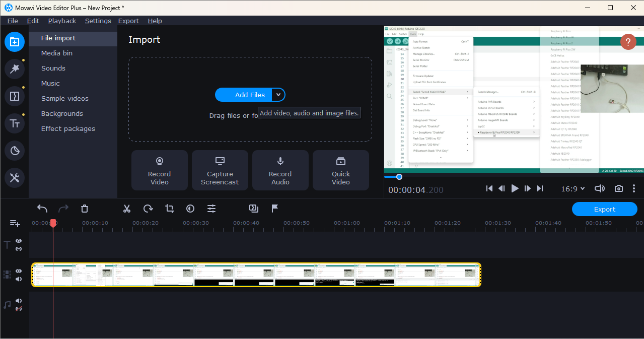This screenshot has height=339, width=644.
Task: Open the 16:9 aspect ratio dropdown
Action: point(573,188)
